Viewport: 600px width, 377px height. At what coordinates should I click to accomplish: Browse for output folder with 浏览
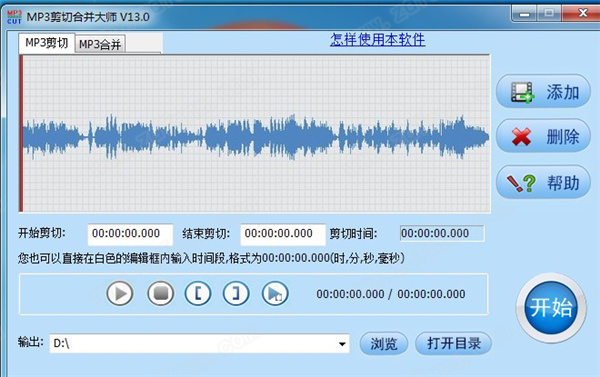(384, 343)
